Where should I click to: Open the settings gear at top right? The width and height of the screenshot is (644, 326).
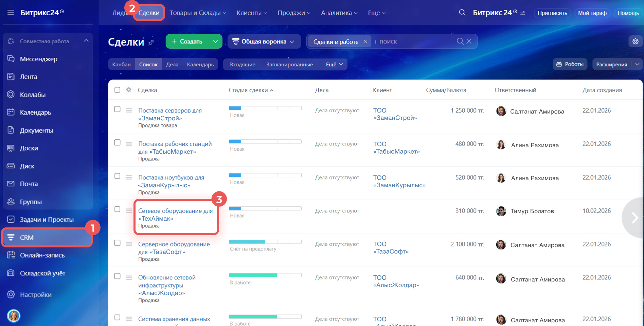635,41
